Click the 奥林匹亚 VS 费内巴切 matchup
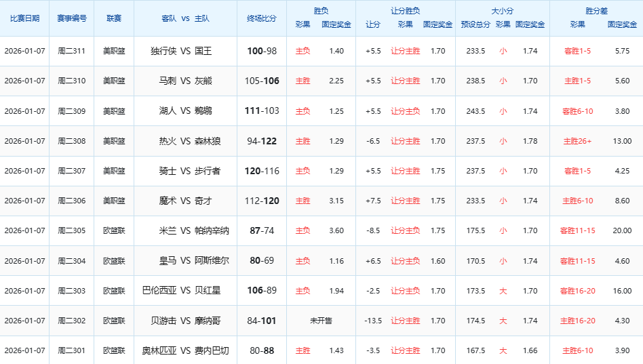This screenshot has height=364, width=643. (185, 350)
